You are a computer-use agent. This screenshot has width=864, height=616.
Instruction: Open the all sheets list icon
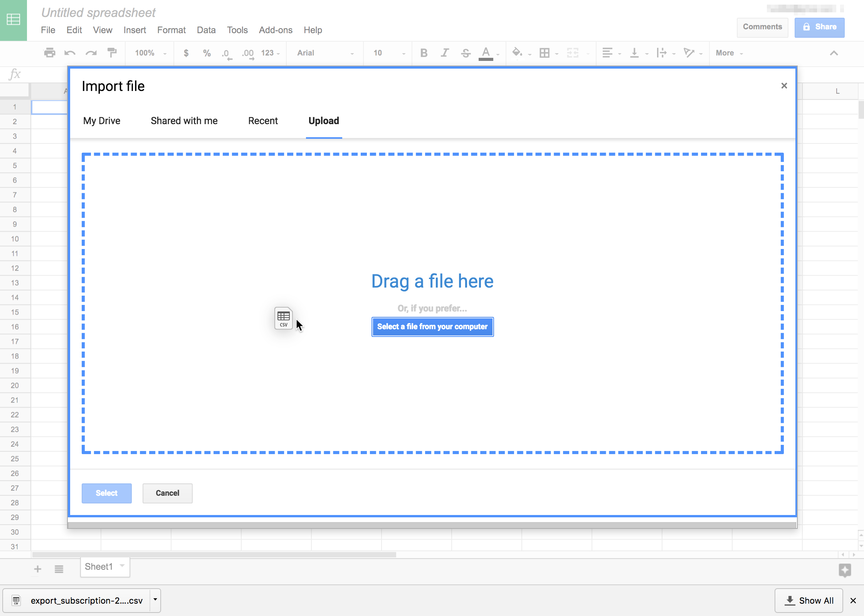[59, 569]
